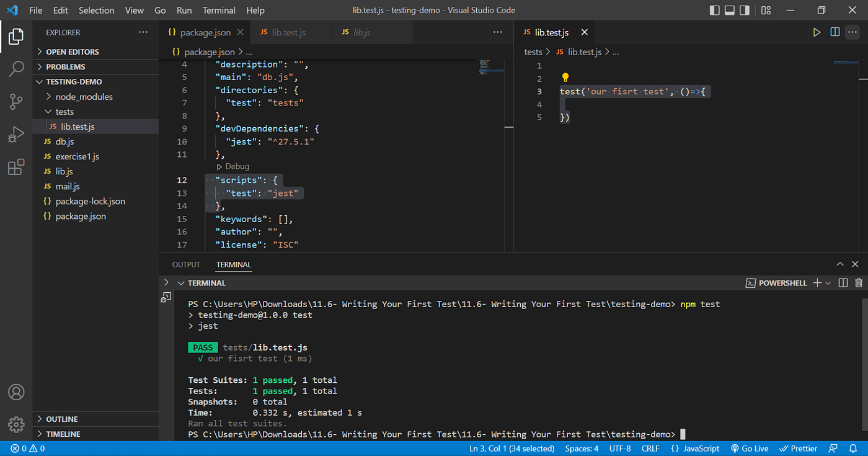Click the Debug code lens link
The width and height of the screenshot is (868, 456).
pos(237,166)
